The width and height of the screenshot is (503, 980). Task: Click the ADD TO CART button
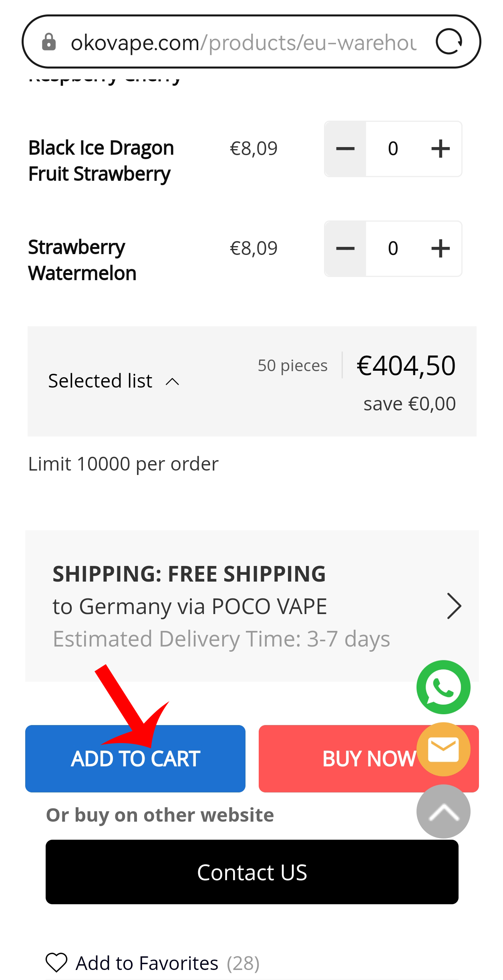pos(135,758)
